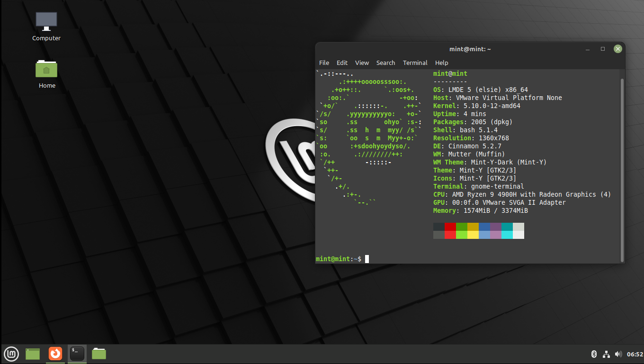This screenshot has height=364, width=644.
Task: Open the terminal View menu
Action: tap(362, 63)
